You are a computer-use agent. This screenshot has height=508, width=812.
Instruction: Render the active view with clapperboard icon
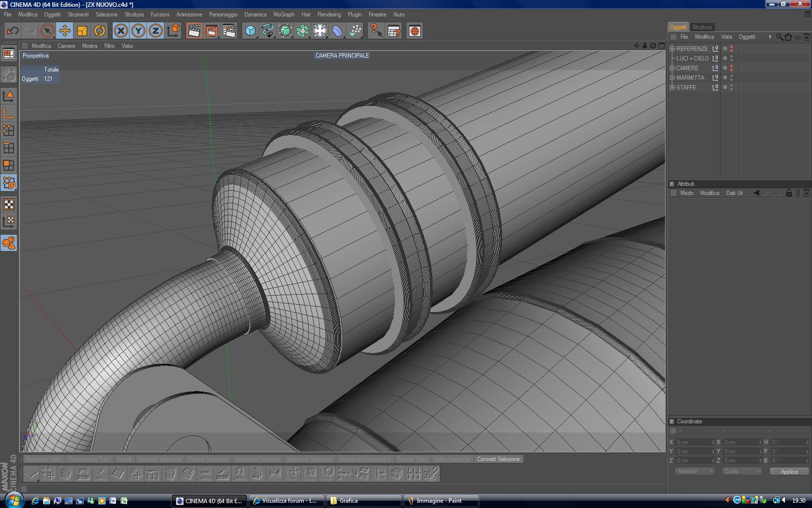tap(194, 31)
